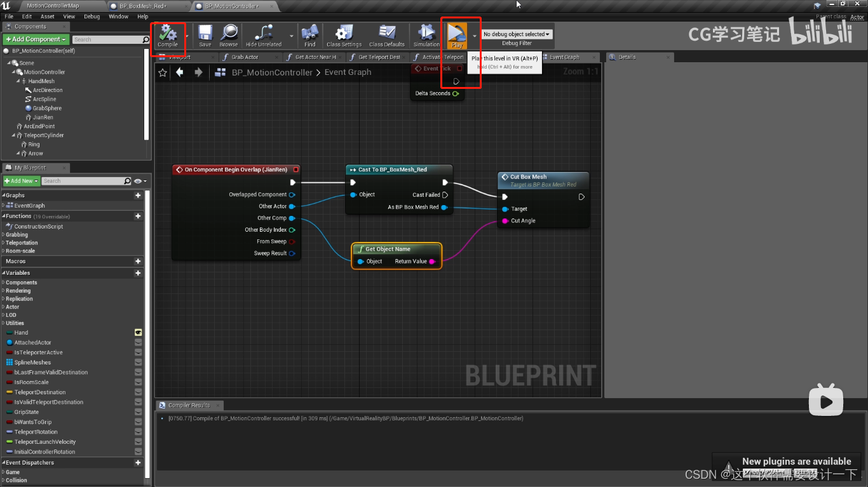
Task: Add new graph with Graphs plus icon
Action: (x=138, y=196)
